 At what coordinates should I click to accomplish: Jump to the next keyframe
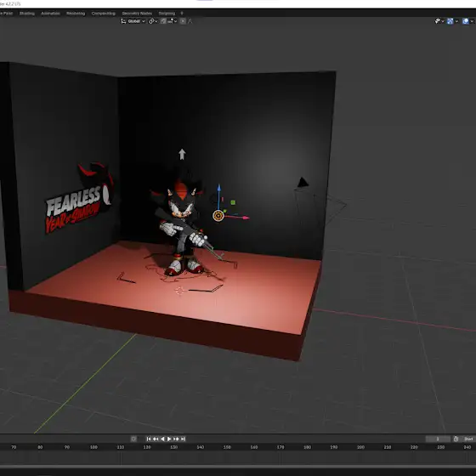coord(176,439)
